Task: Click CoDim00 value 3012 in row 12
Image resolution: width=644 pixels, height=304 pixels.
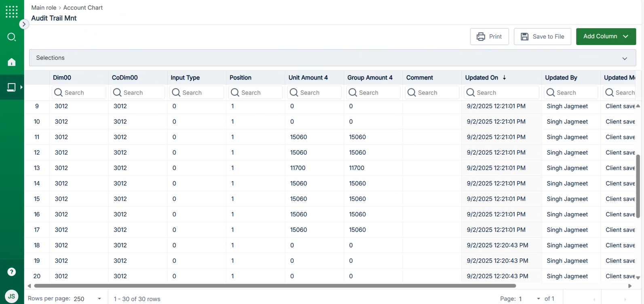Action: click(x=120, y=153)
